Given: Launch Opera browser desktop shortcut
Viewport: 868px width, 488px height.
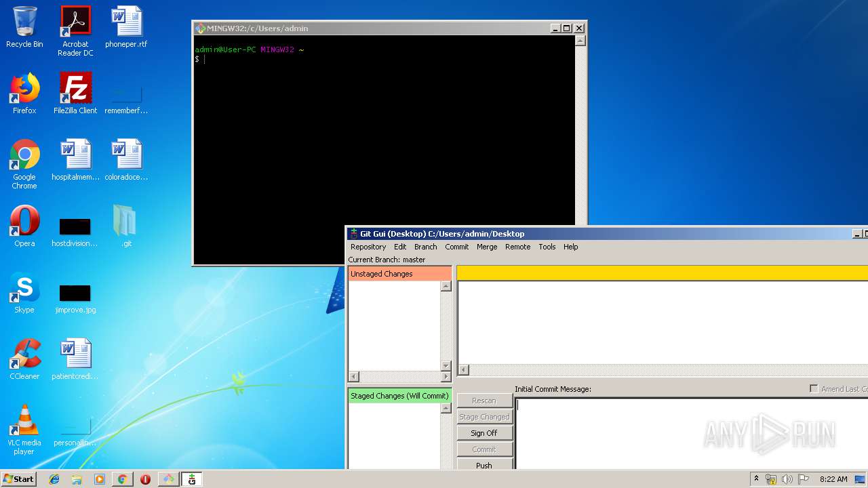Looking at the screenshot, I should coord(24,226).
